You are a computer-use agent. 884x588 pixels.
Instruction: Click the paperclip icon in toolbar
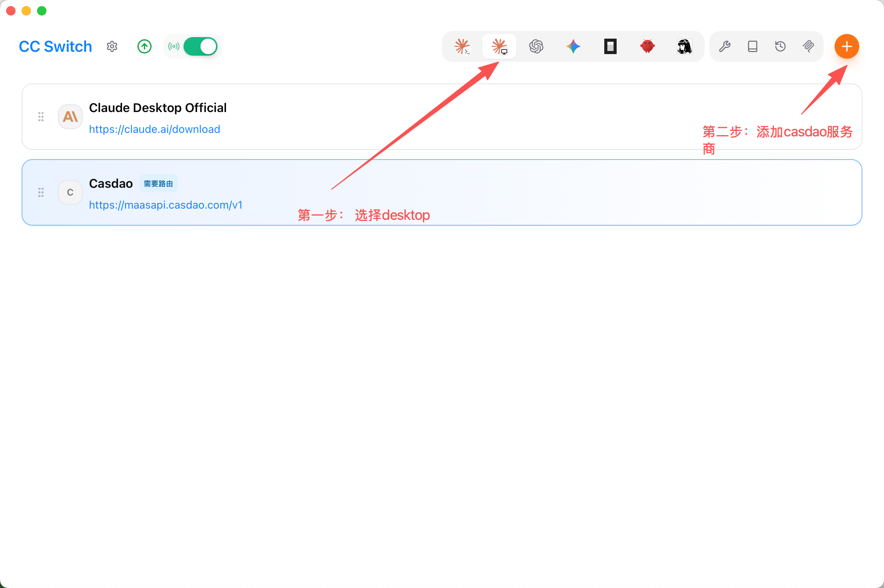coord(808,46)
